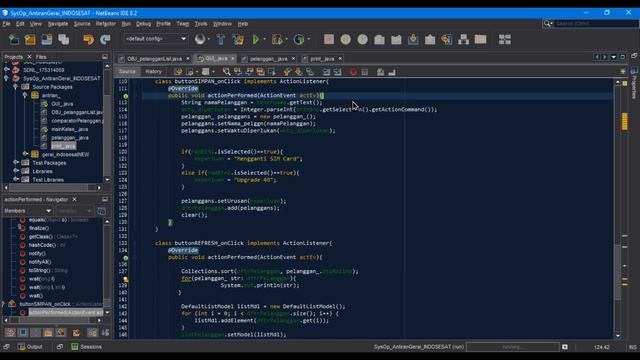Open the Run Project dropdown arrow

coord(264,39)
